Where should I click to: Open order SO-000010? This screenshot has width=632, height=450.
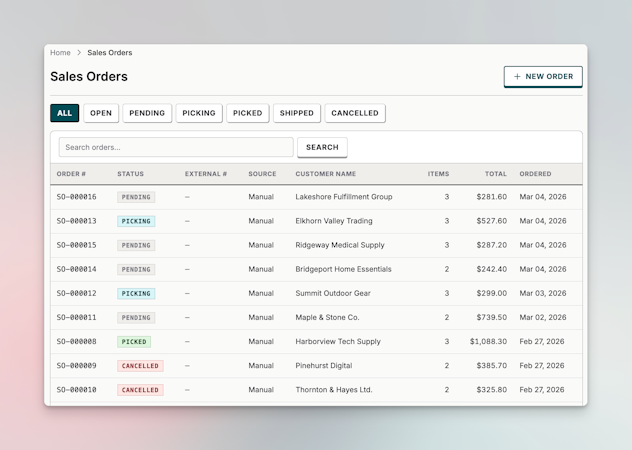point(76,390)
